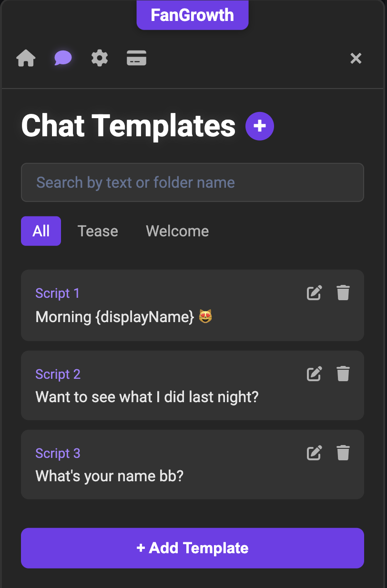The width and height of the screenshot is (387, 588).
Task: Edit the Script 2 template
Action: pyautogui.click(x=314, y=374)
